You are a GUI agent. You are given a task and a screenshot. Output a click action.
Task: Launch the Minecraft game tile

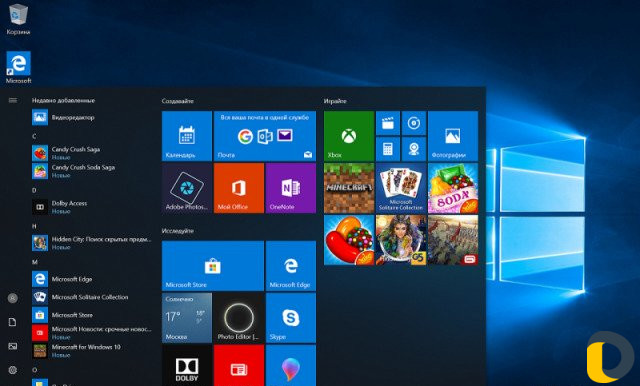(349, 188)
